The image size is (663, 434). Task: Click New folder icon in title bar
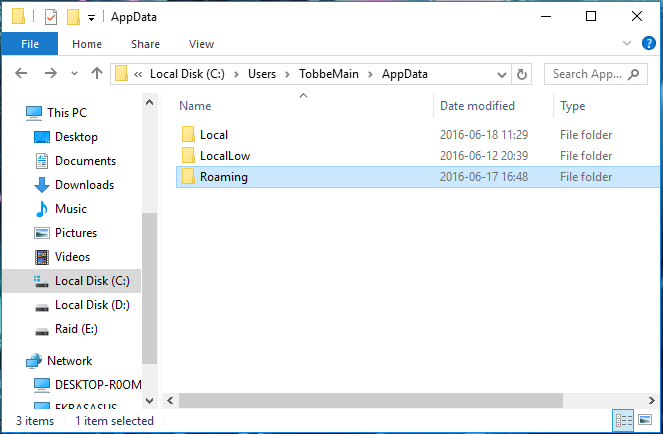[73, 17]
